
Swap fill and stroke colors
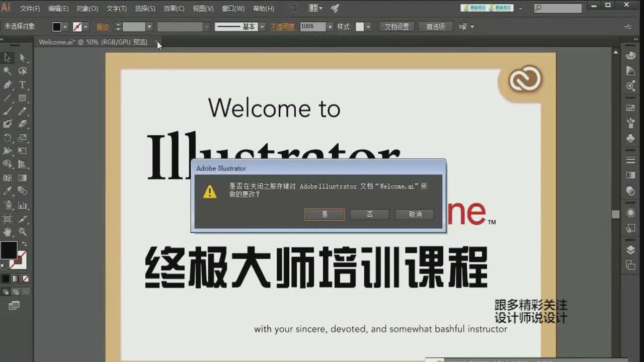(24, 244)
